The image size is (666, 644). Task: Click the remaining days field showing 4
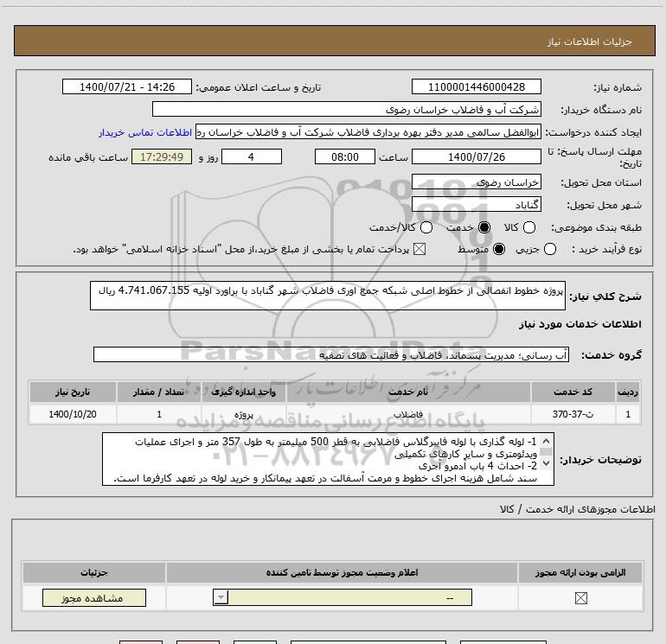pos(252,157)
